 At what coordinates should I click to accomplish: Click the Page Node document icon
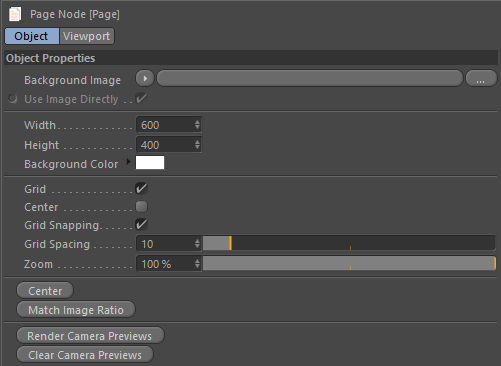click(15, 14)
